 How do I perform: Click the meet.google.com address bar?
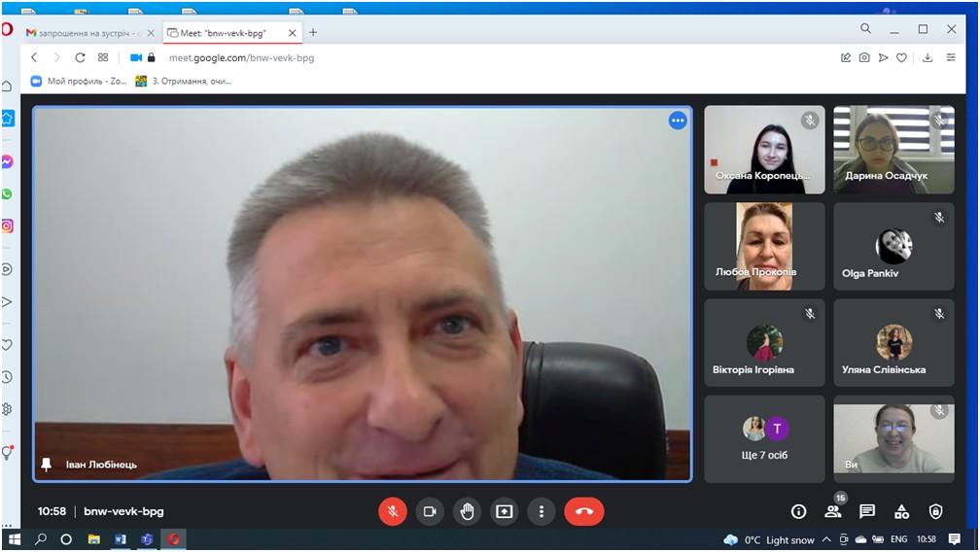[389, 57]
